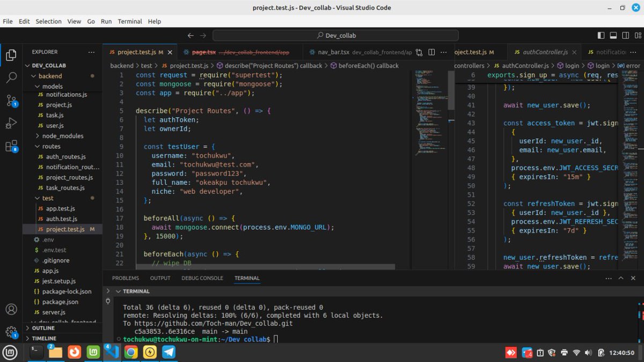Click the clock in the system tray
This screenshot has height=362, width=644.
click(x=621, y=353)
